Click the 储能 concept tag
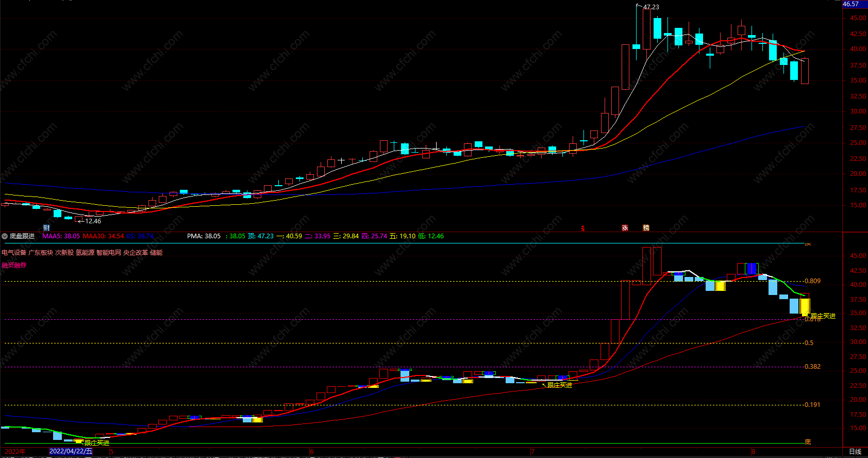 click(x=156, y=253)
